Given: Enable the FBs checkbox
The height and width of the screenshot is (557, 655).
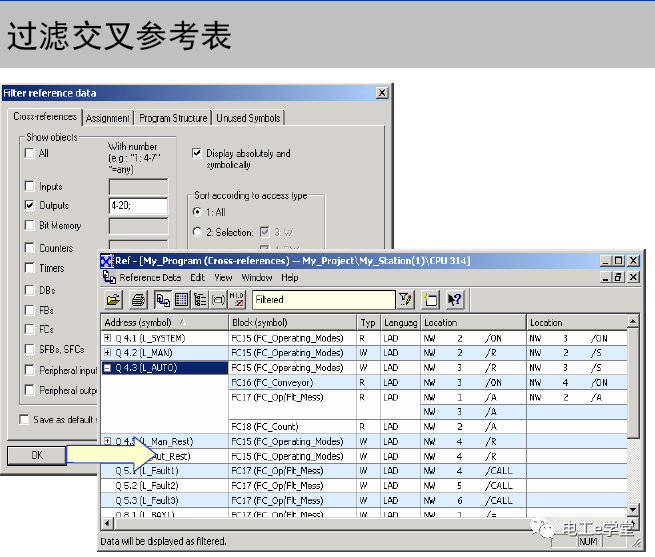Looking at the screenshot, I should click(x=30, y=310).
